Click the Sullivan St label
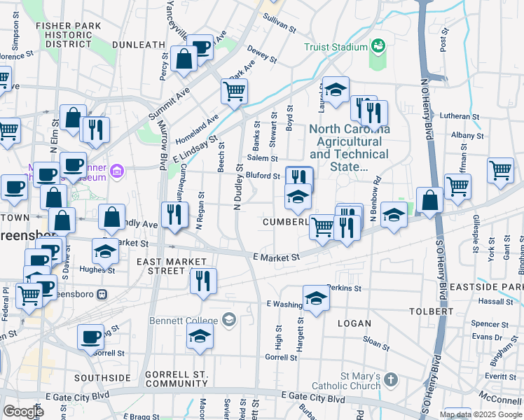Image resolution: width=524 pixels, height=420 pixels. tap(280, 23)
